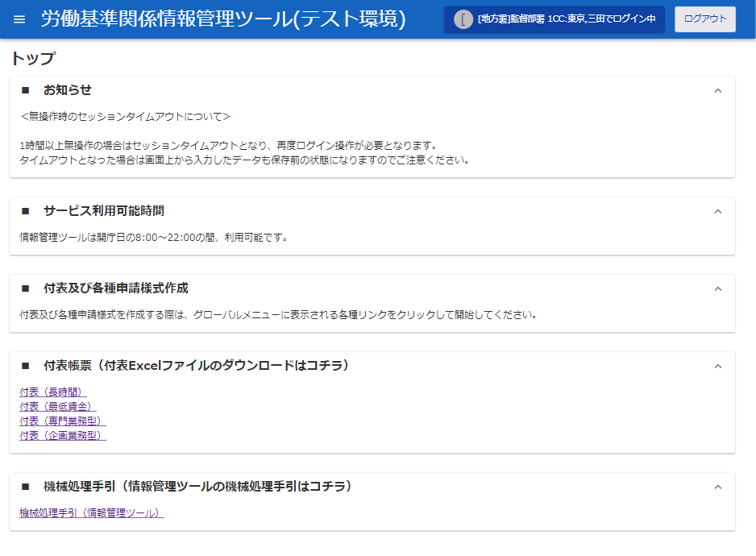Viewport: 756px width, 556px height.
Task: Click the 付表及び各種申請様式作成 section heading text
Action: pyautogui.click(x=116, y=288)
